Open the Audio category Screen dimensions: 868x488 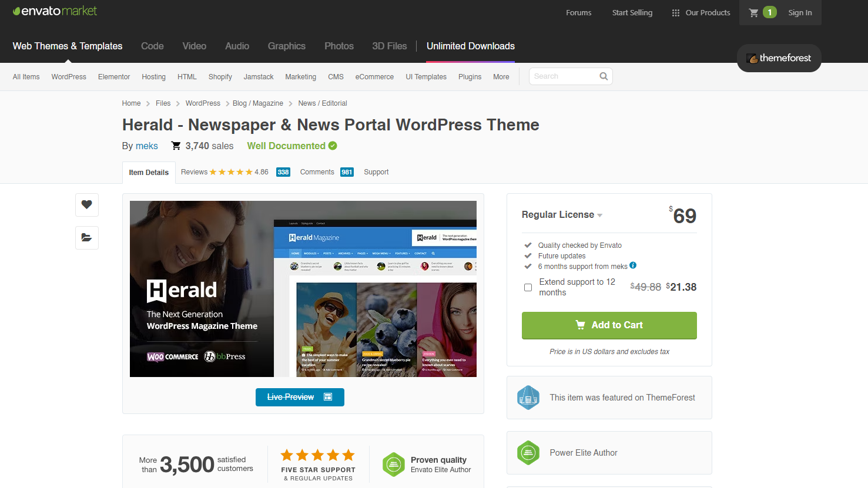(x=237, y=46)
